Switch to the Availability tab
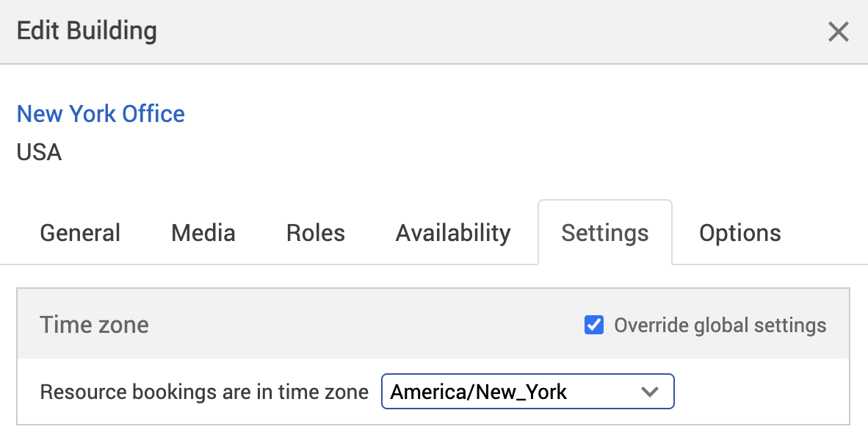Viewport: 868px width, 435px height. (452, 232)
